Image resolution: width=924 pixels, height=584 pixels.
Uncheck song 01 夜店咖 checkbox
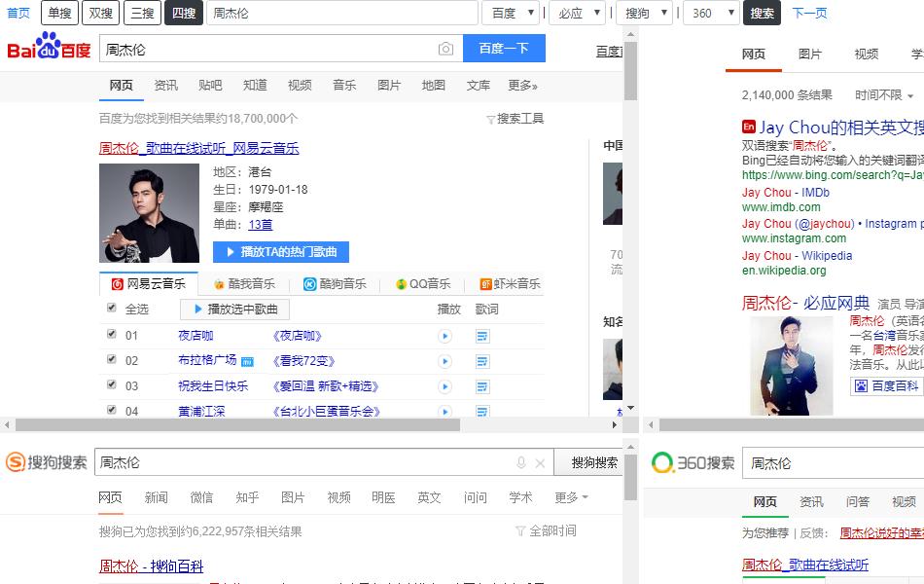[112, 334]
